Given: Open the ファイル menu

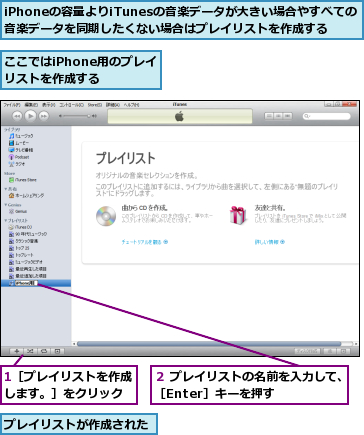Looking at the screenshot, I should 12,105.
